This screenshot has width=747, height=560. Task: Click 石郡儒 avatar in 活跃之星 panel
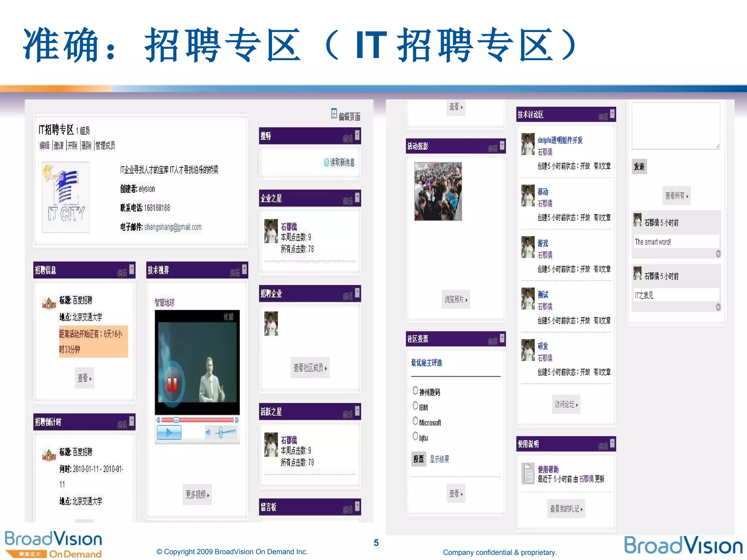coord(271,444)
